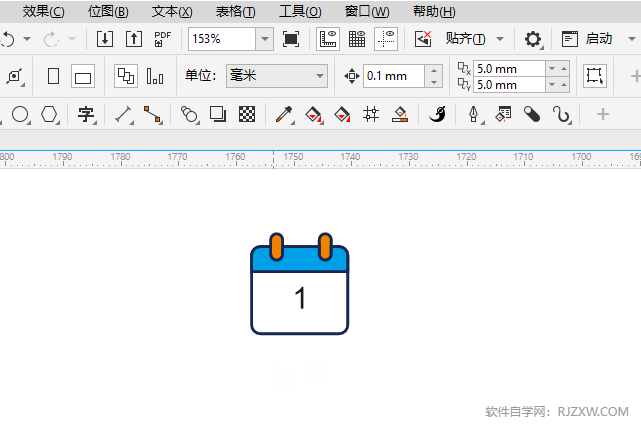Click the hook-shaped curve tool icon
Viewport: 641px width, 432px height.
561,114
